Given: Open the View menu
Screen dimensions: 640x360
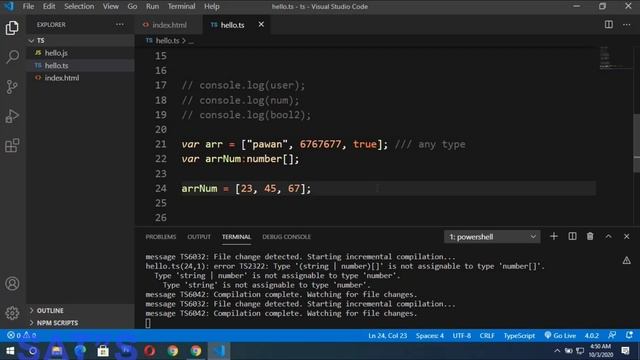Looking at the screenshot, I should point(110,7).
